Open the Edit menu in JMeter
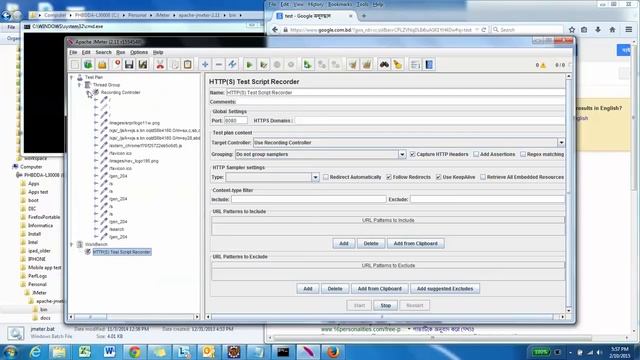The image size is (640, 360). [x=86, y=53]
